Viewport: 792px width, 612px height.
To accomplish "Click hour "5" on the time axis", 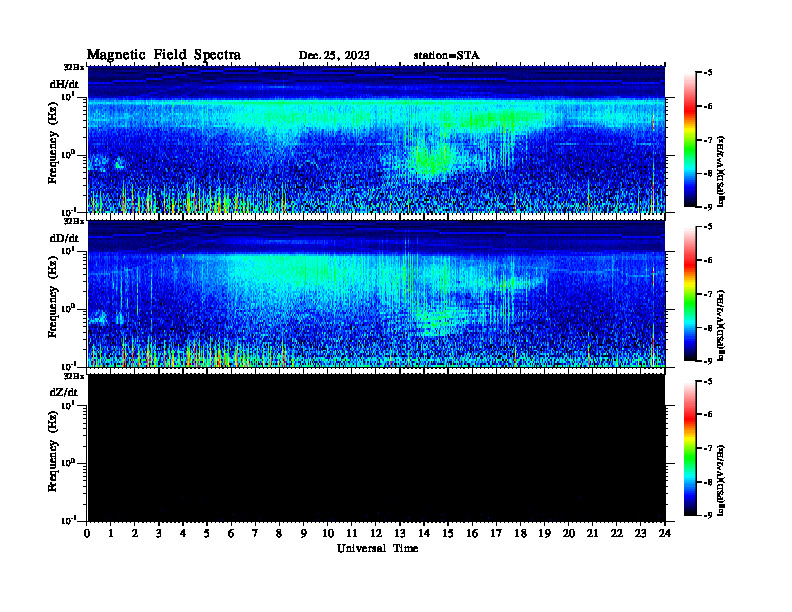I will click(x=207, y=533).
